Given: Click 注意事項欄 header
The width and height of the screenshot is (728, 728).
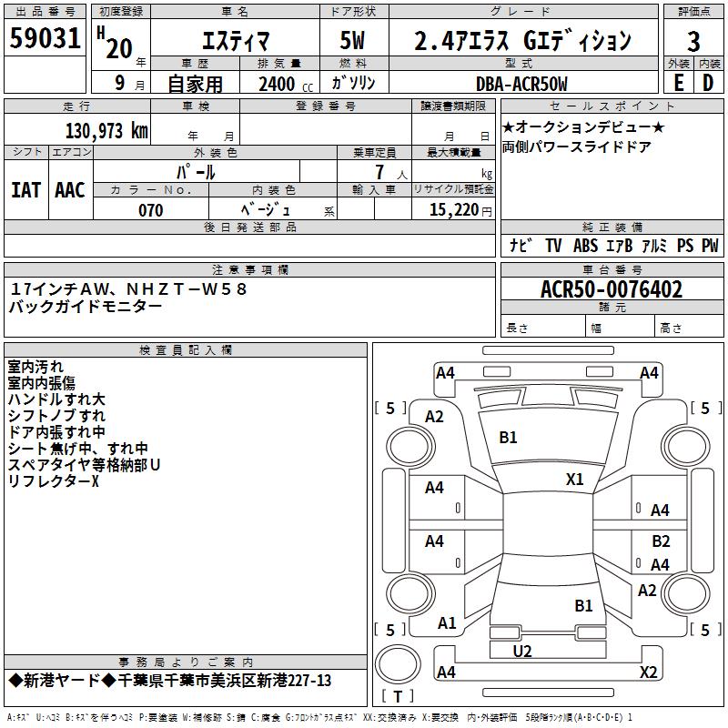Looking at the screenshot, I should 250,269.
